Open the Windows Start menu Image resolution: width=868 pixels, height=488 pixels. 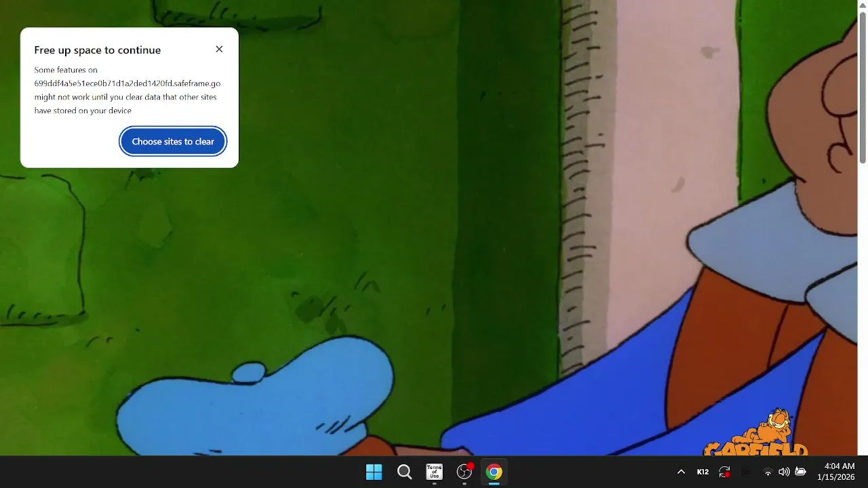pyautogui.click(x=374, y=472)
